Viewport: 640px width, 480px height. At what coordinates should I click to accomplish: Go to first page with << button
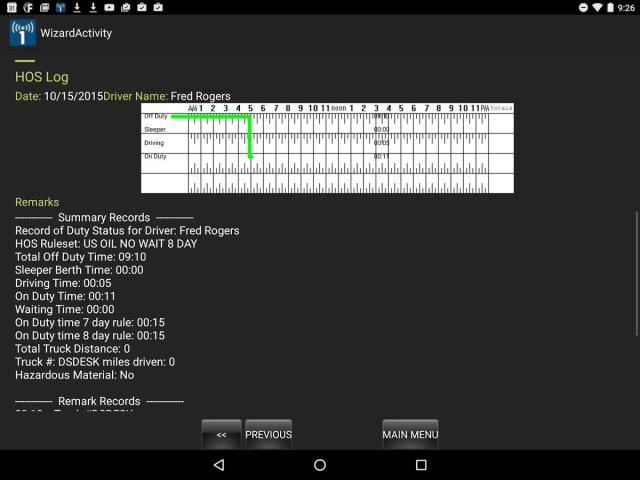tap(221, 434)
